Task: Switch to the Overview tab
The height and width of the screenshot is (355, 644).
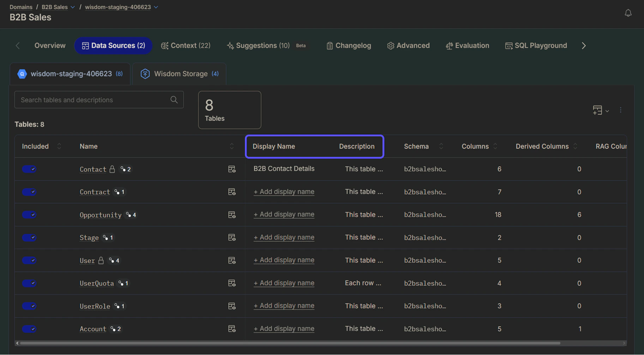Action: click(x=50, y=46)
